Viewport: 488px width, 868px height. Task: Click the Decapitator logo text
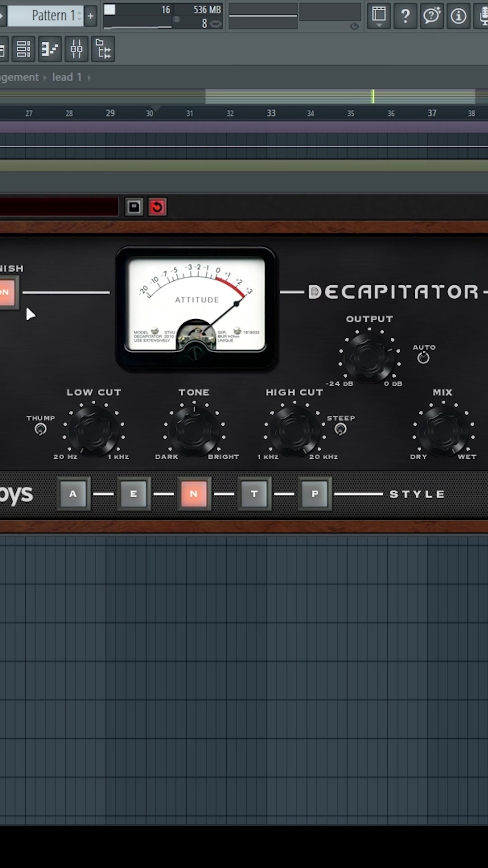(x=394, y=292)
